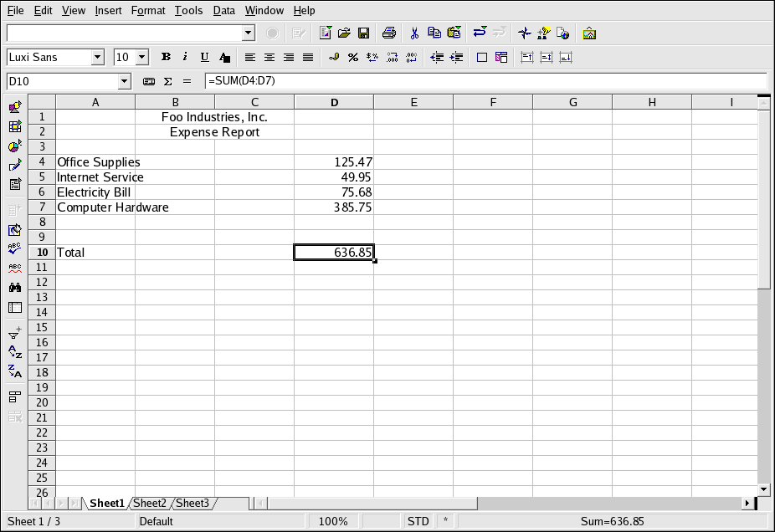
Task: Click the Total cell in row 10
Action: 95,253
